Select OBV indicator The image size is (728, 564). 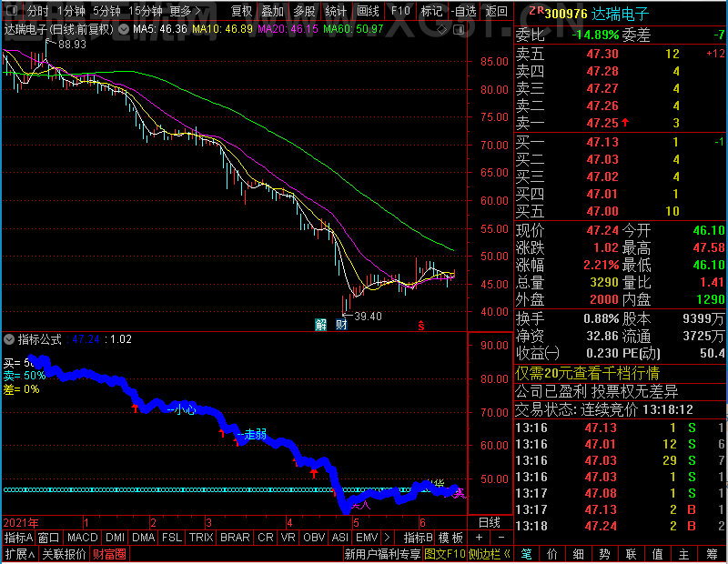point(314,538)
